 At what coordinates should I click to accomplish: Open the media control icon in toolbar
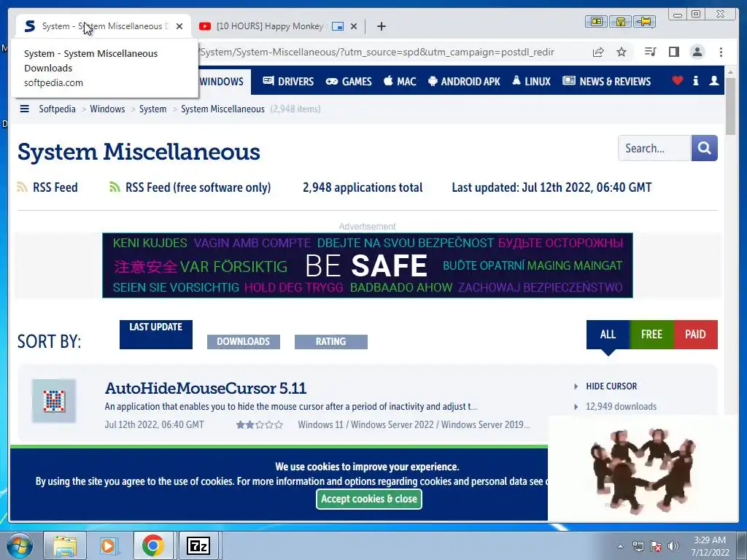click(x=650, y=52)
